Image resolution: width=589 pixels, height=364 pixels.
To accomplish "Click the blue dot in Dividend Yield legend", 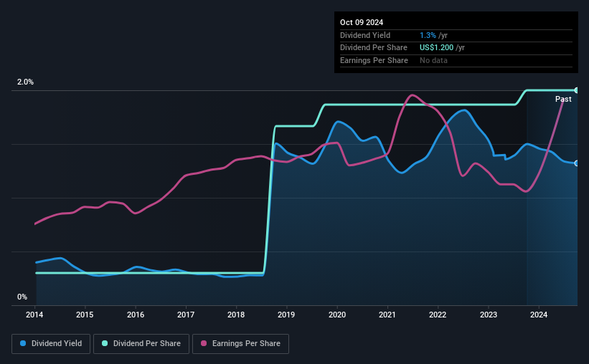I will click(x=23, y=344).
